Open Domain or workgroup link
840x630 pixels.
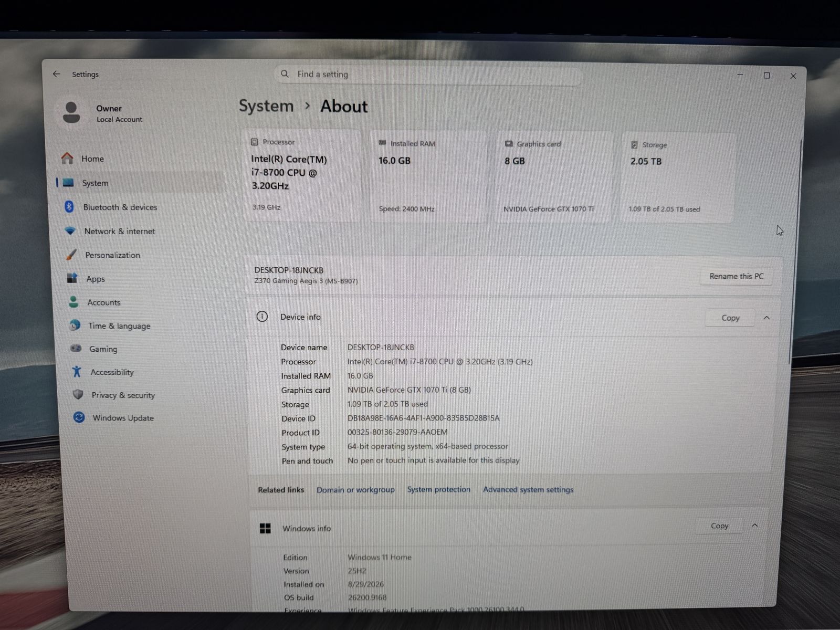pyautogui.click(x=355, y=489)
